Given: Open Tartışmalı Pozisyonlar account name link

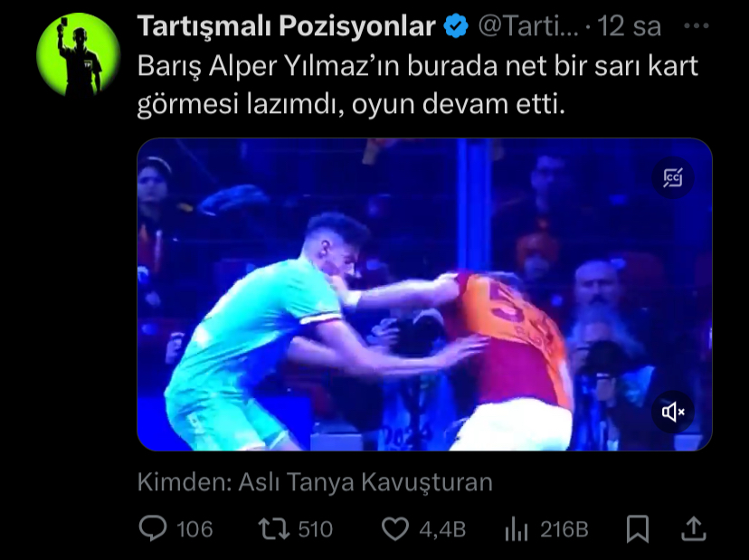Looking at the screenshot, I should point(286,26).
